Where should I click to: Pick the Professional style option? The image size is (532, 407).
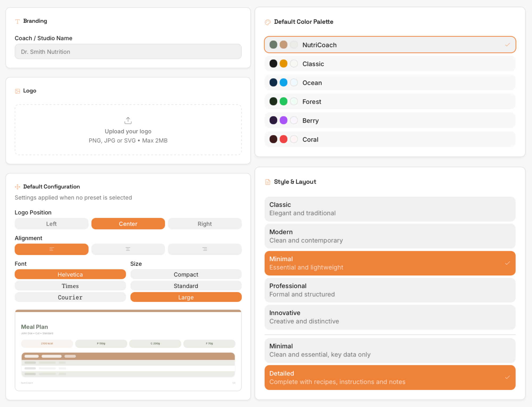(x=390, y=290)
